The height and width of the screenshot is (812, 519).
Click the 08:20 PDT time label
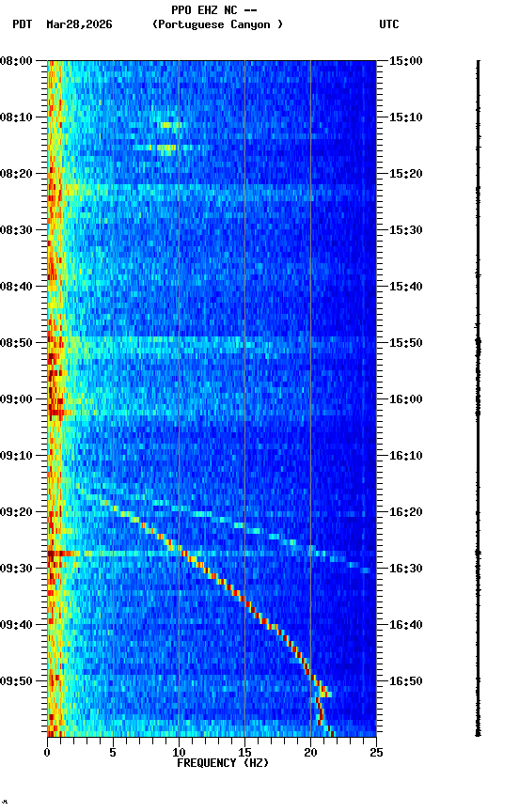[16, 174]
